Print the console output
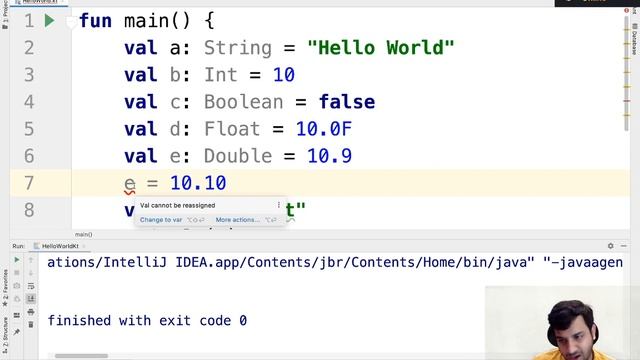 tap(31, 312)
